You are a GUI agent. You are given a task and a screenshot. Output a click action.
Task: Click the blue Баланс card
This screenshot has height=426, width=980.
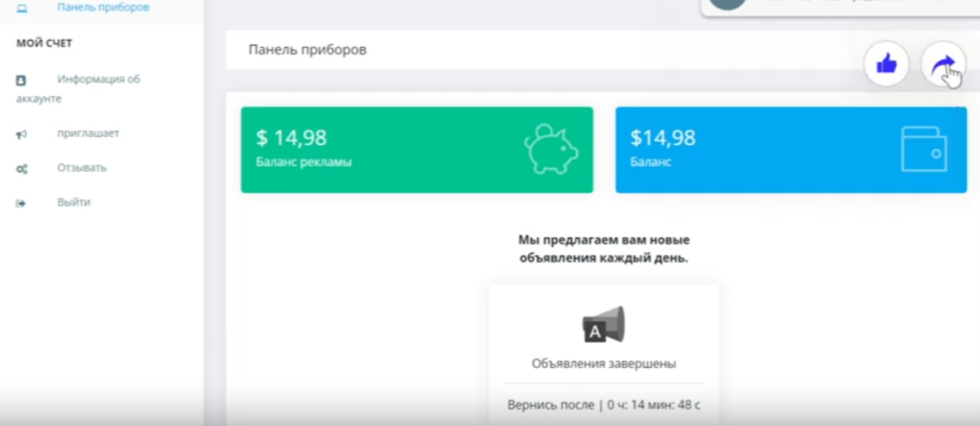tap(791, 150)
